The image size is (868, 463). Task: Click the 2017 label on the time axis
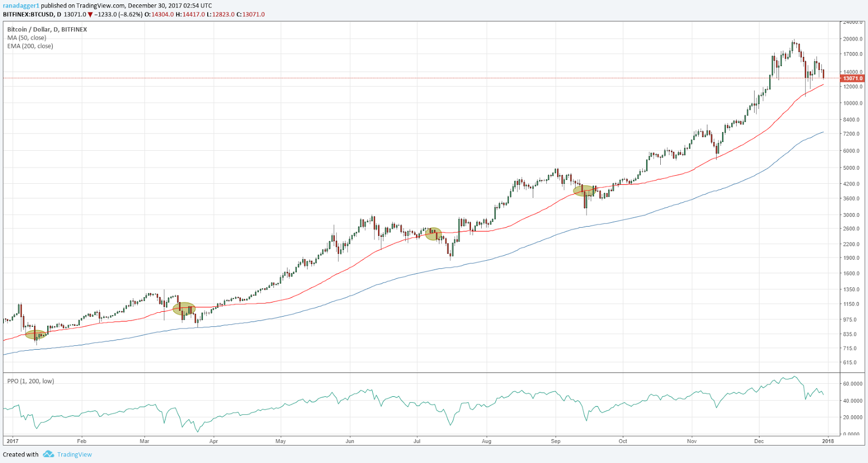[12, 441]
